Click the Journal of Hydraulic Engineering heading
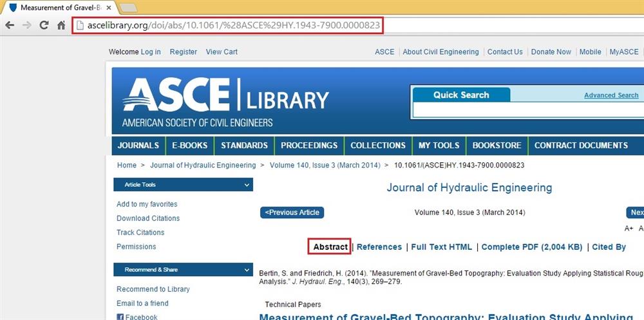 pos(469,188)
